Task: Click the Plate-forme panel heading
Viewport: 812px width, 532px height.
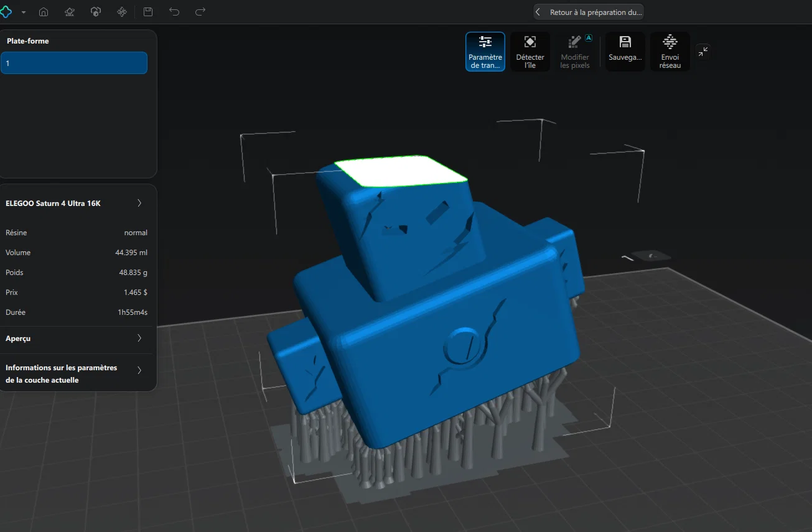Action: click(28, 41)
